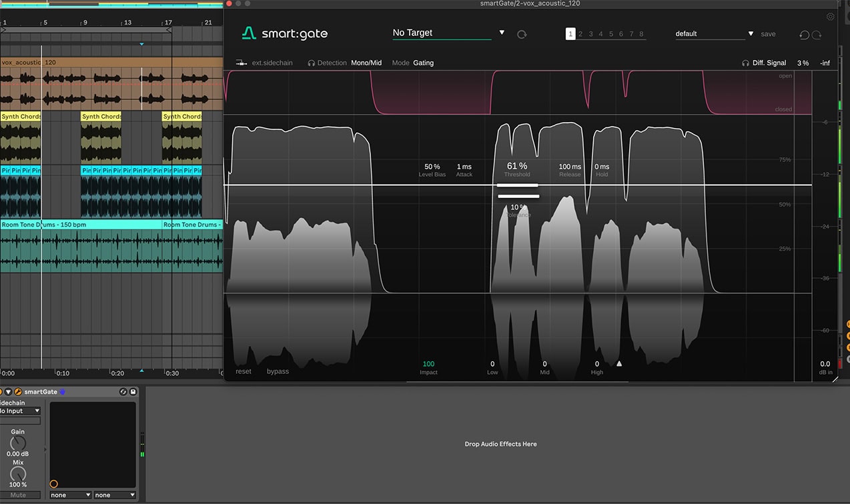Click bar 13 on the timeline ruler
The height and width of the screenshot is (504, 850).
tap(127, 22)
